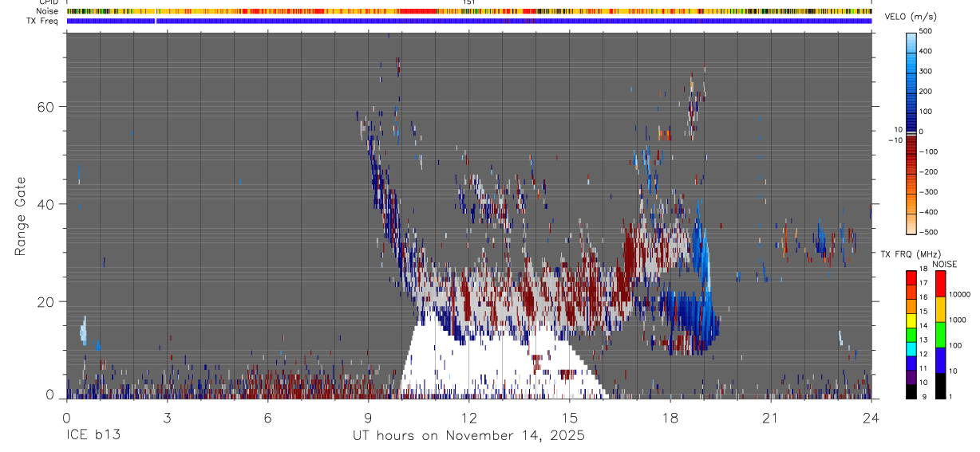Click the 10000 tick on NOISE legend
This screenshot has width=980, height=452.
pos(959,294)
